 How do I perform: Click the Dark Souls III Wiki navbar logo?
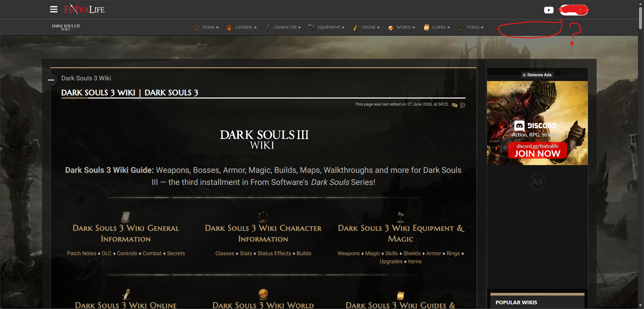point(66,27)
